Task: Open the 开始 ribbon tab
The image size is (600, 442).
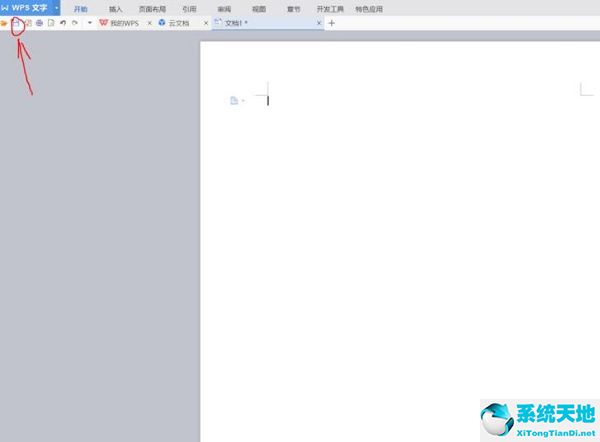Action: tap(81, 8)
